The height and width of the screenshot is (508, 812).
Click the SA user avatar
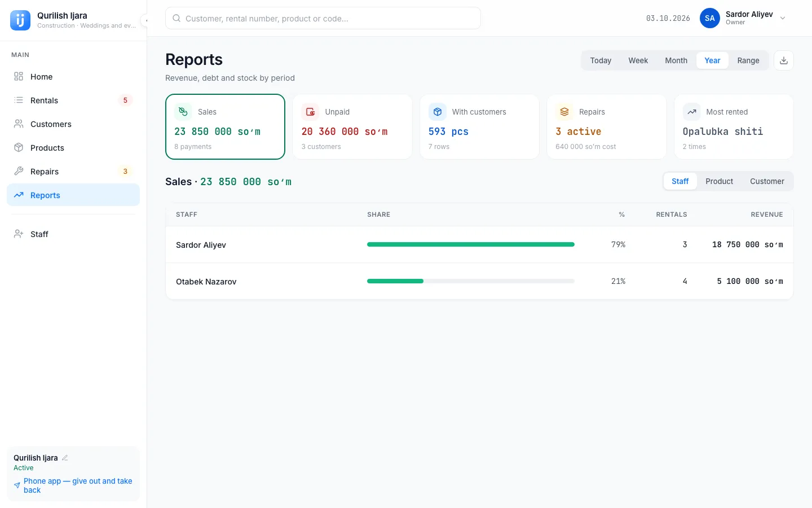click(x=710, y=18)
